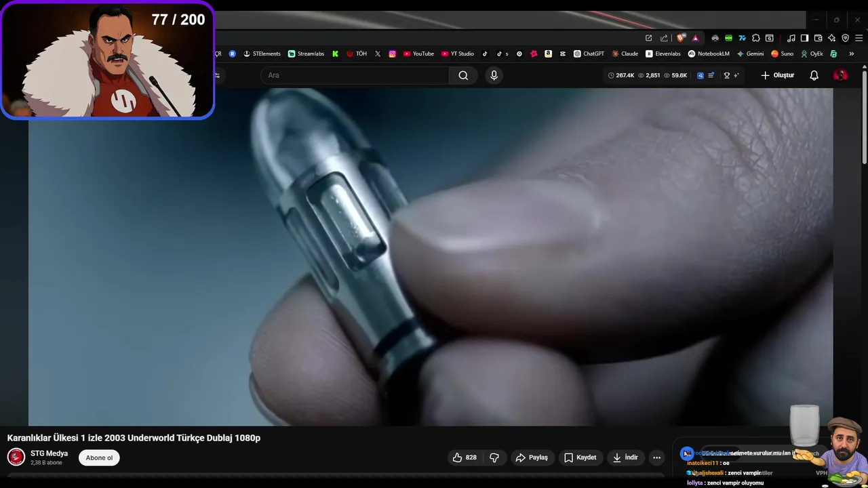Open the TikTok bookmark icon
Image resolution: width=868 pixels, height=488 pixels.
point(485,54)
